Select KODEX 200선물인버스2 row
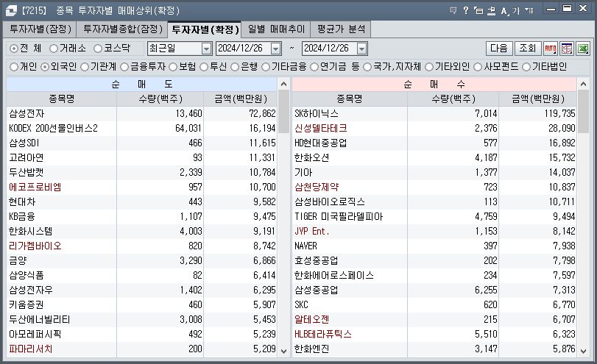597x364 pixels. pyautogui.click(x=141, y=128)
